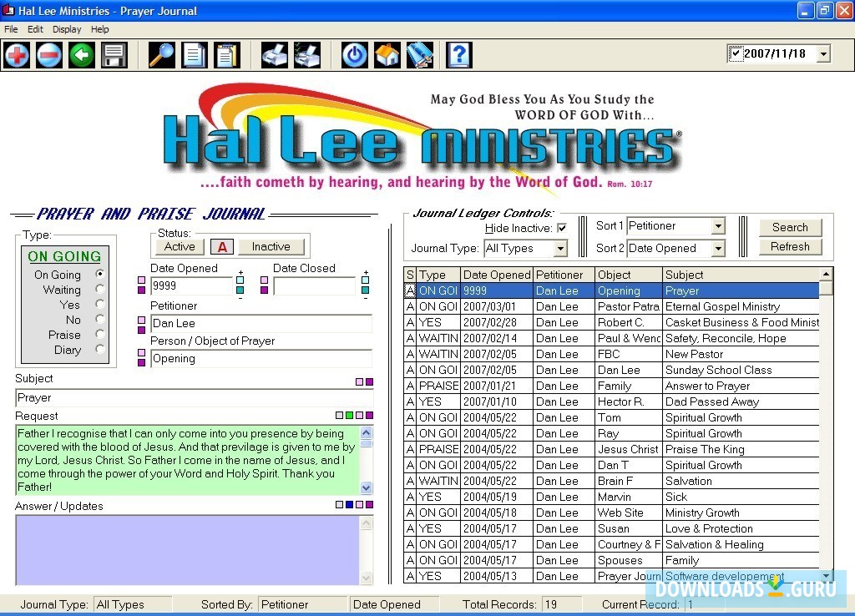
Task: Click dark purple square left of Date Opened field
Action: click(x=142, y=290)
